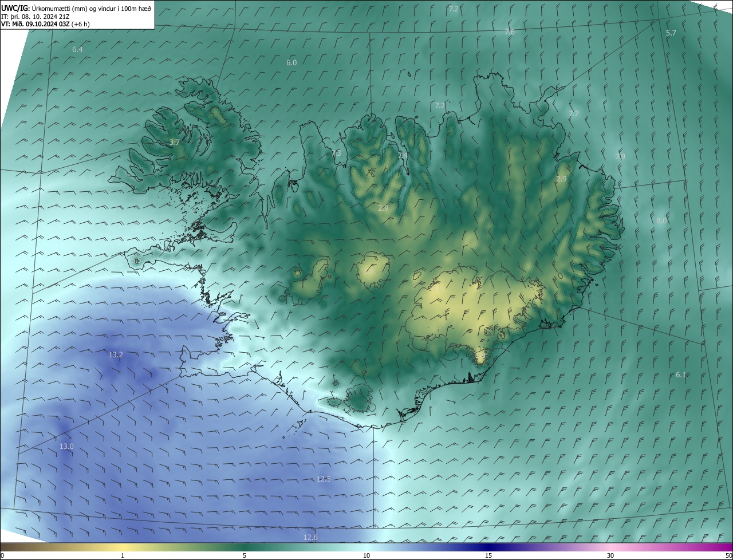Click the 10 tick on the color scale

pyautogui.click(x=366, y=555)
